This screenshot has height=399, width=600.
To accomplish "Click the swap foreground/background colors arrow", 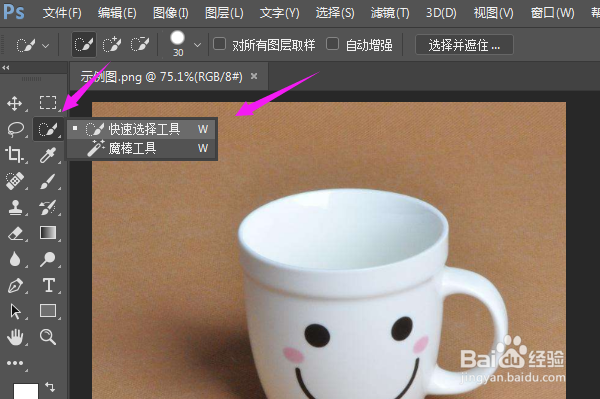I will [50, 387].
